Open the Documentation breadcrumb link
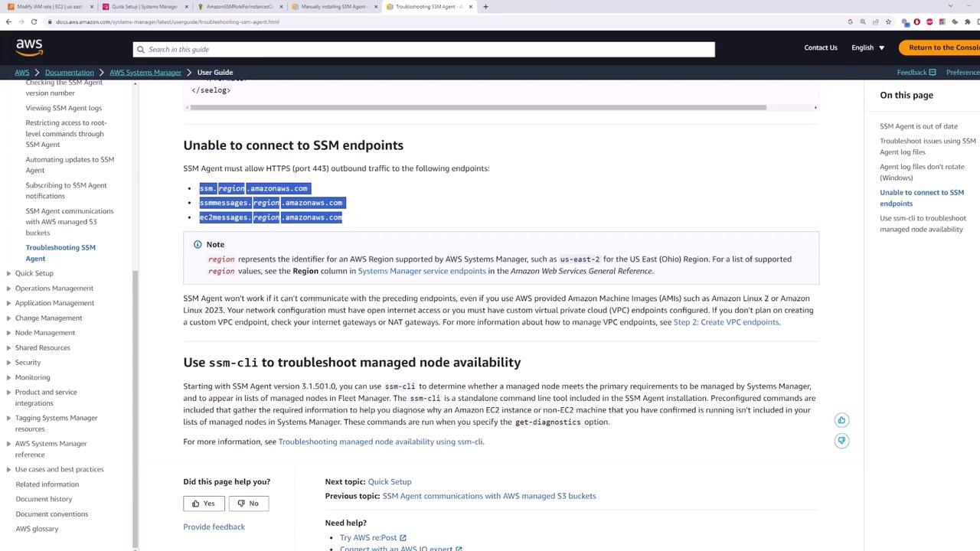 coord(70,73)
